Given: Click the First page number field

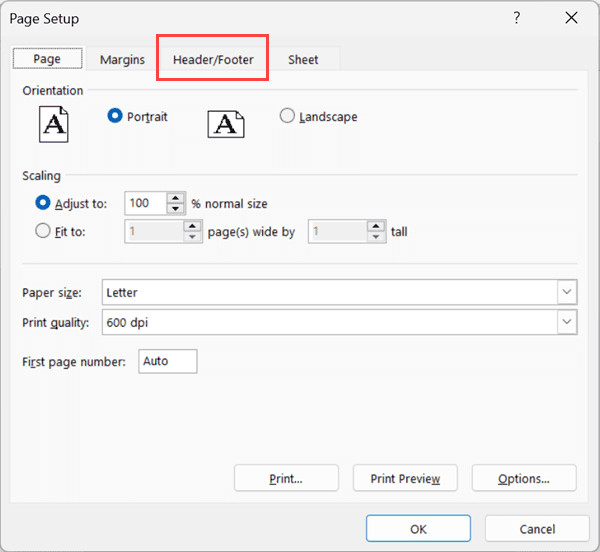Looking at the screenshot, I should pyautogui.click(x=168, y=361).
